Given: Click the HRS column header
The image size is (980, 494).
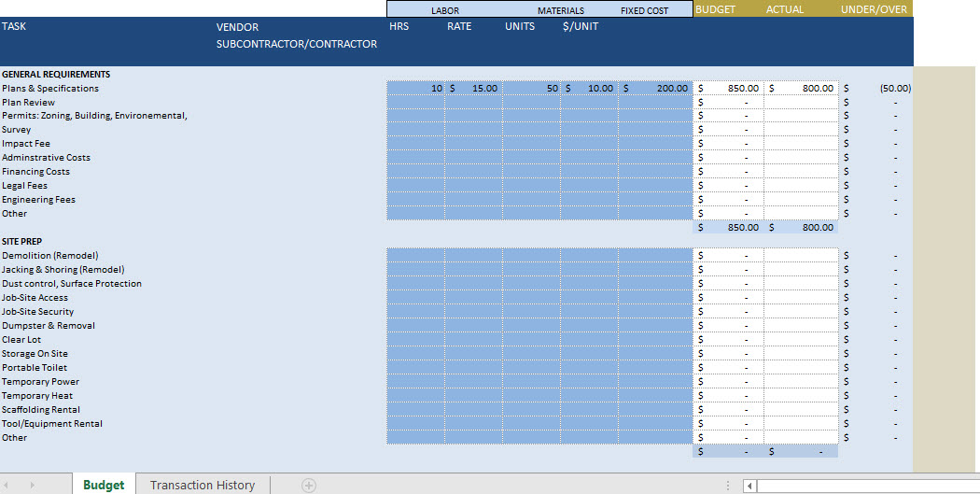Looking at the screenshot, I should [399, 26].
